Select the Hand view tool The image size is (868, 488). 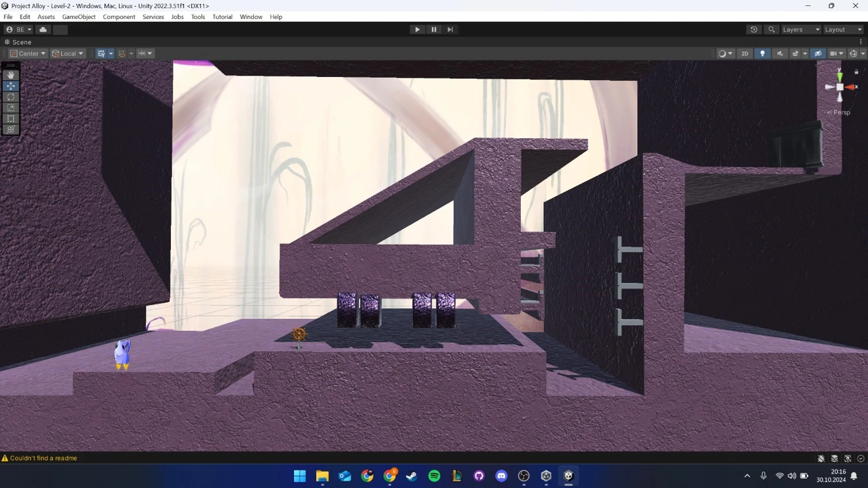click(11, 75)
